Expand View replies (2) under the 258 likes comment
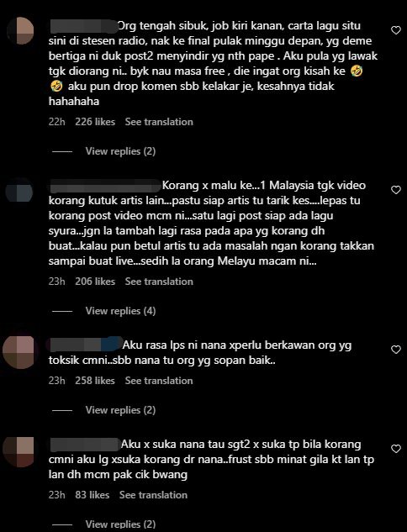 coord(120,410)
